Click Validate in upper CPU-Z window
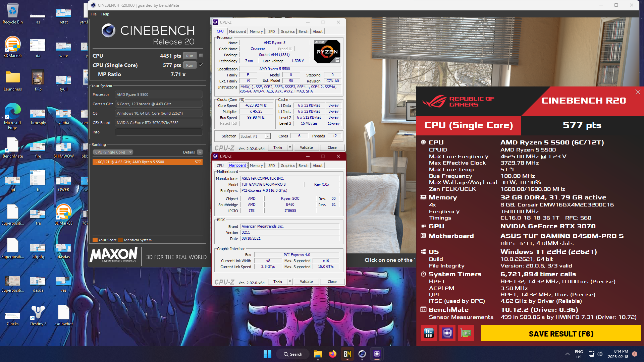This screenshot has height=362, width=644. pyautogui.click(x=306, y=147)
